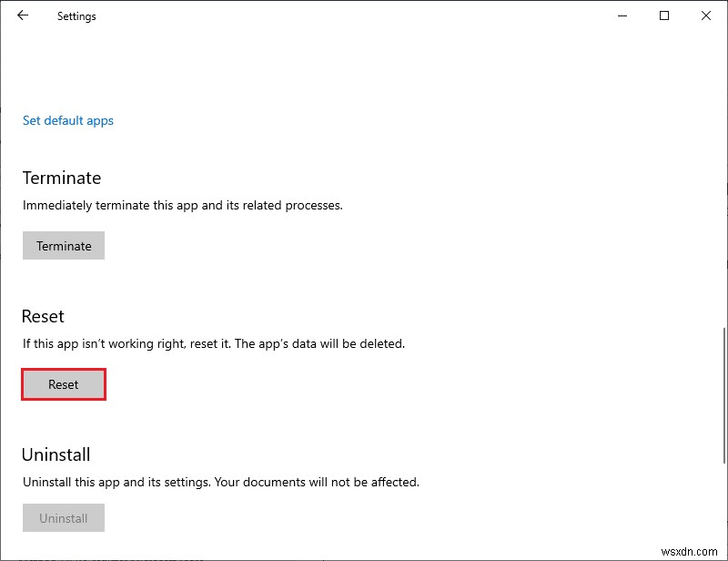This screenshot has width=728, height=561.
Task: Tap the arrow icon beside the Settings title
Action: coord(22,15)
